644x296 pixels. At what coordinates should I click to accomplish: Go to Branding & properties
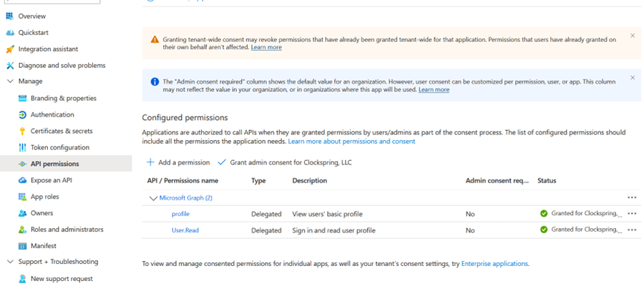[64, 98]
